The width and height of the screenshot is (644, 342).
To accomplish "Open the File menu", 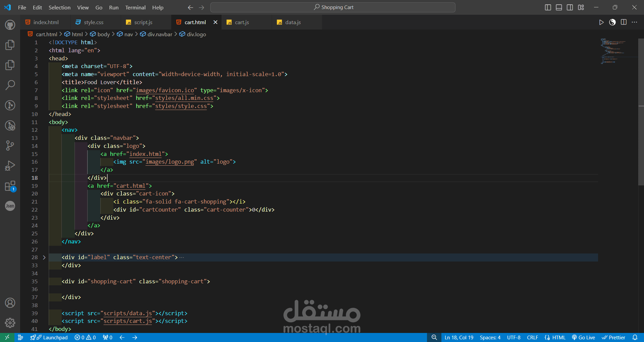I will pyautogui.click(x=22, y=7).
